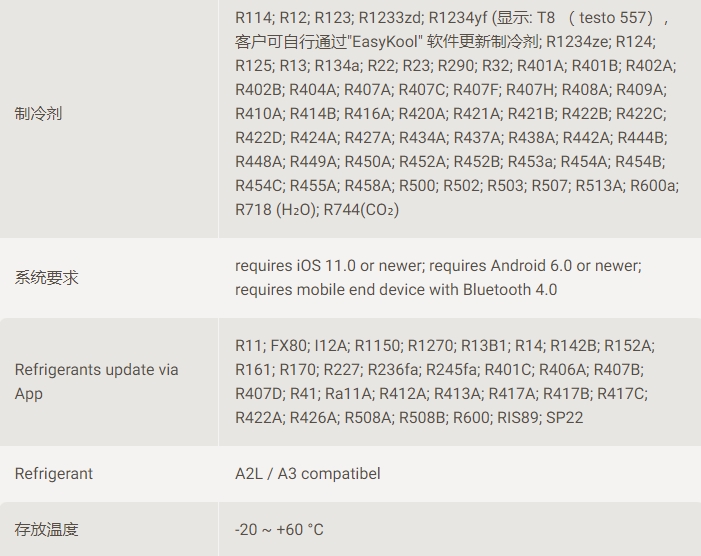This screenshot has width=701, height=556.
Task: Click the iOS 11.0 requirement text
Action: pyautogui.click(x=329, y=265)
